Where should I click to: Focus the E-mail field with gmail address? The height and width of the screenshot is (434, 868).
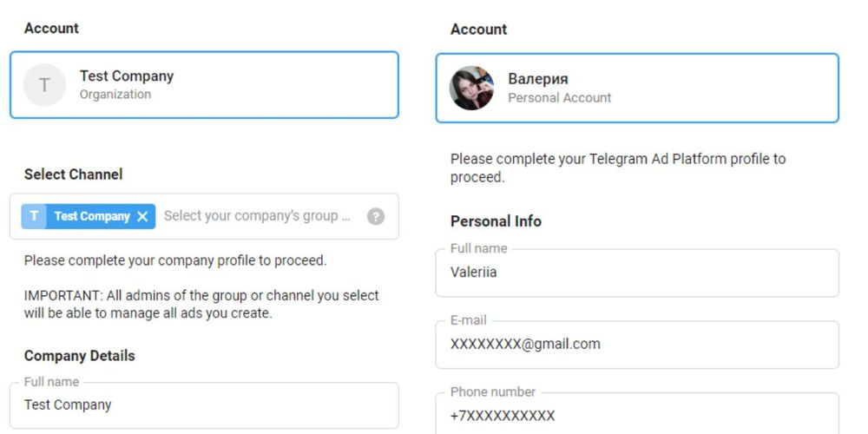pos(637,345)
